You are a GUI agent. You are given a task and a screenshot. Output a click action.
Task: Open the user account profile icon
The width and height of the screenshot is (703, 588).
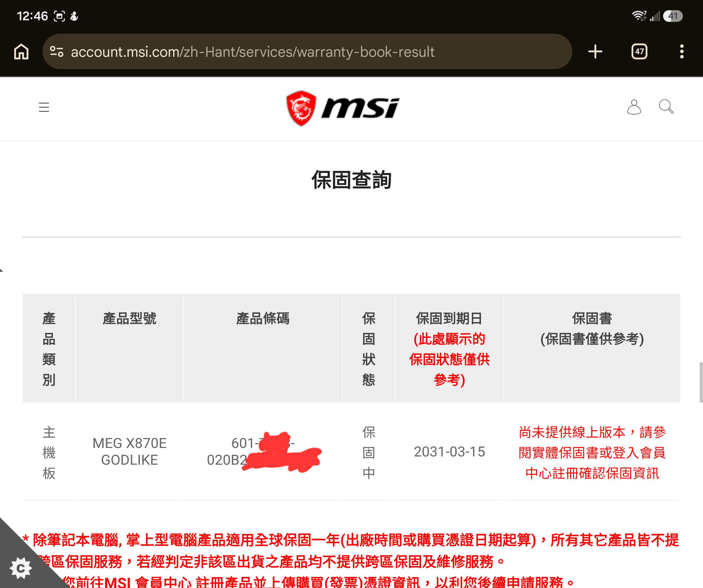(x=634, y=107)
